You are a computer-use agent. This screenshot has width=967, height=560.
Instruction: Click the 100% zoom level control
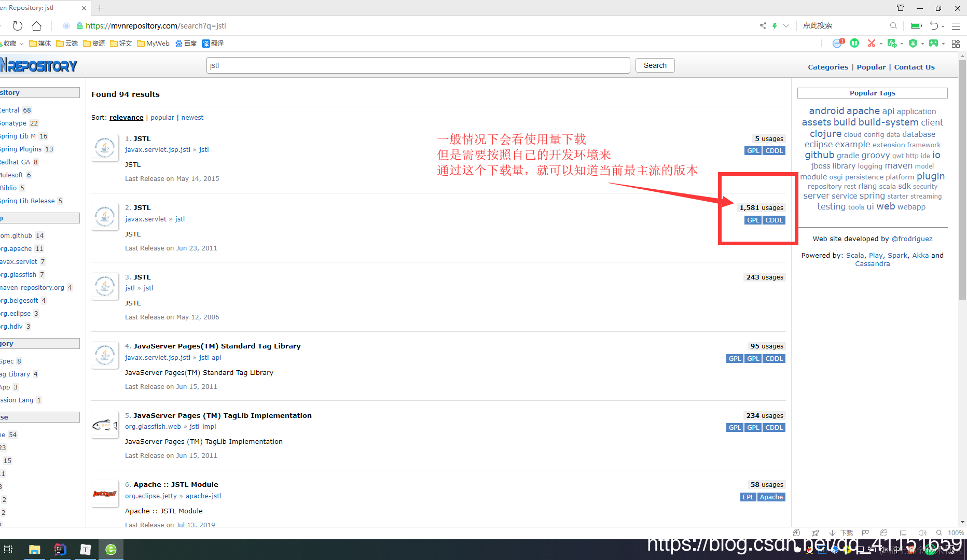tap(956, 533)
